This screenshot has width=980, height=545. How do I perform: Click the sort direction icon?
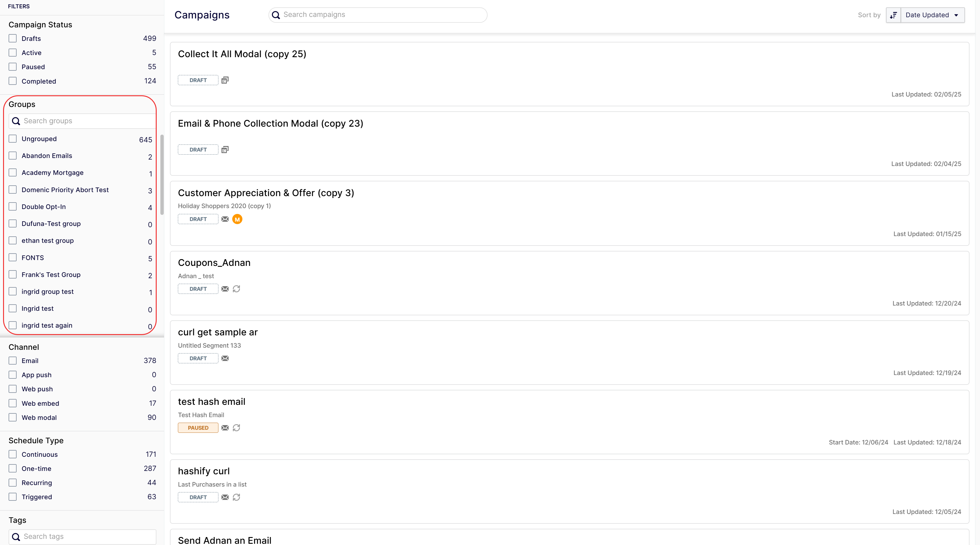coord(893,15)
